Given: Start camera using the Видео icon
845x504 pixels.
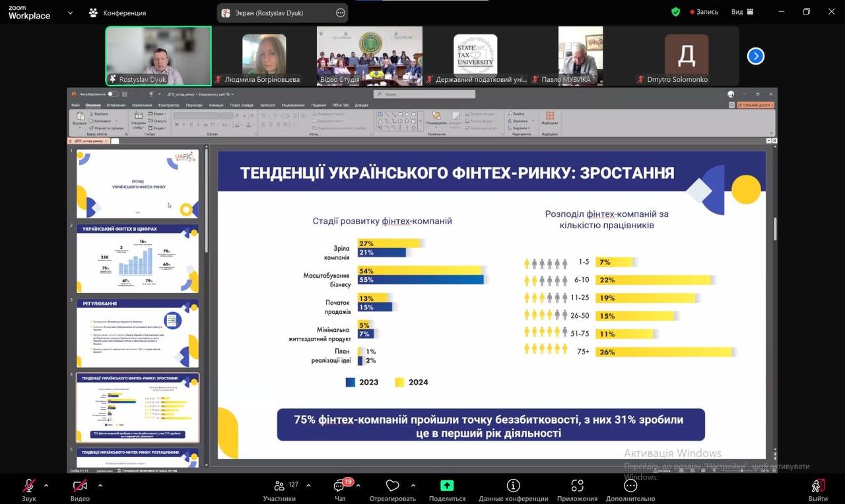Looking at the screenshot, I should pyautogui.click(x=80, y=486).
